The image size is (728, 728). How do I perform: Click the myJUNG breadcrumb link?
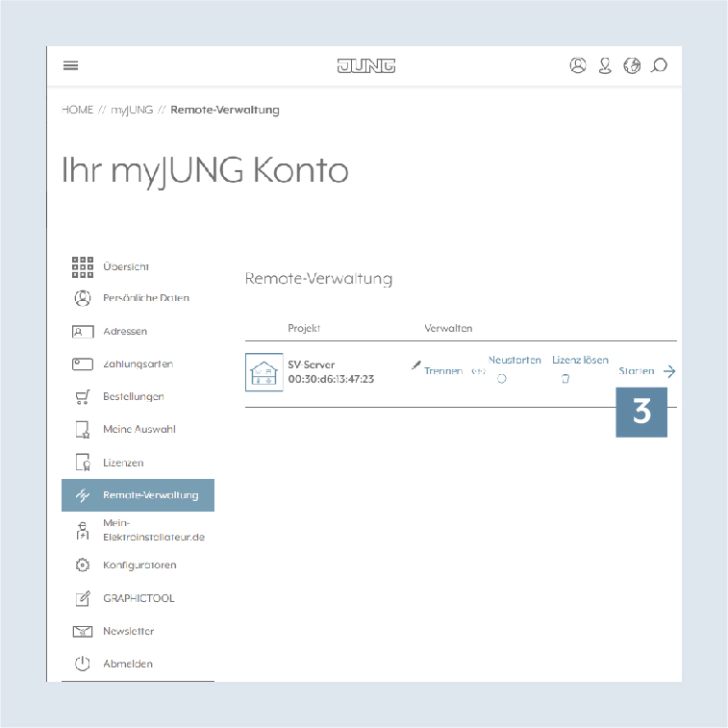[x=133, y=110]
